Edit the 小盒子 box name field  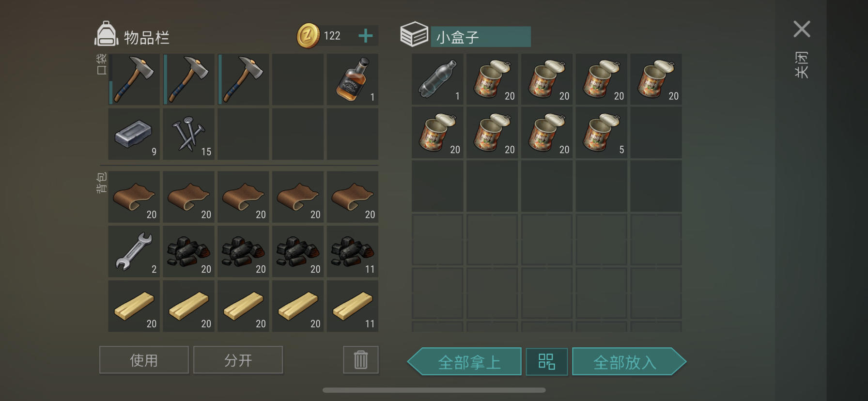[480, 37]
